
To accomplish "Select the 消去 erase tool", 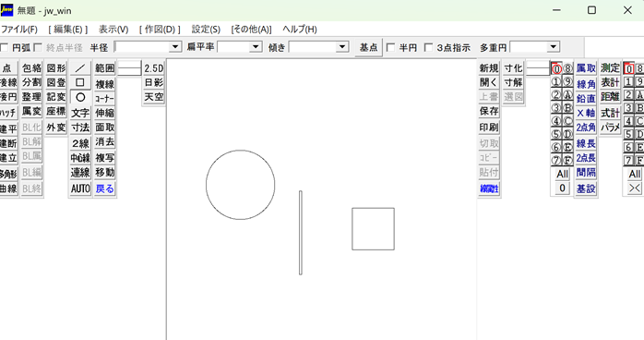I will point(105,142).
